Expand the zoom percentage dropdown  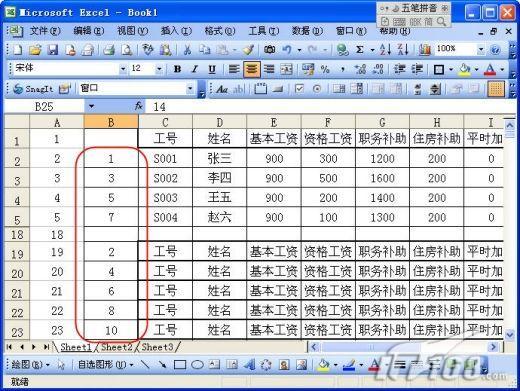click(480, 50)
